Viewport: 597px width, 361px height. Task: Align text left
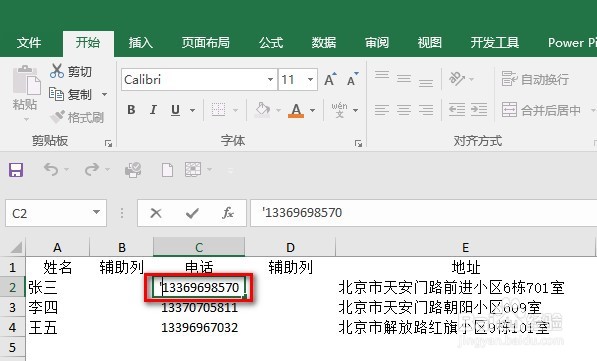(x=382, y=110)
